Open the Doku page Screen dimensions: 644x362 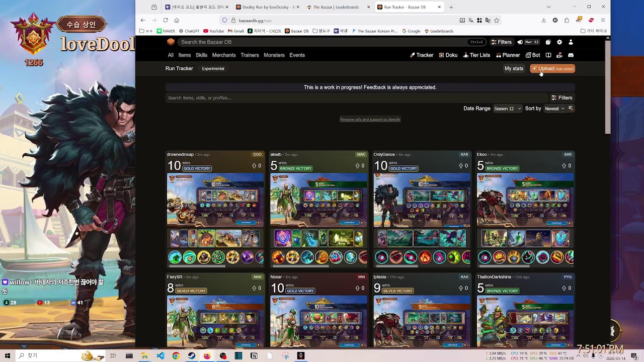coord(448,55)
